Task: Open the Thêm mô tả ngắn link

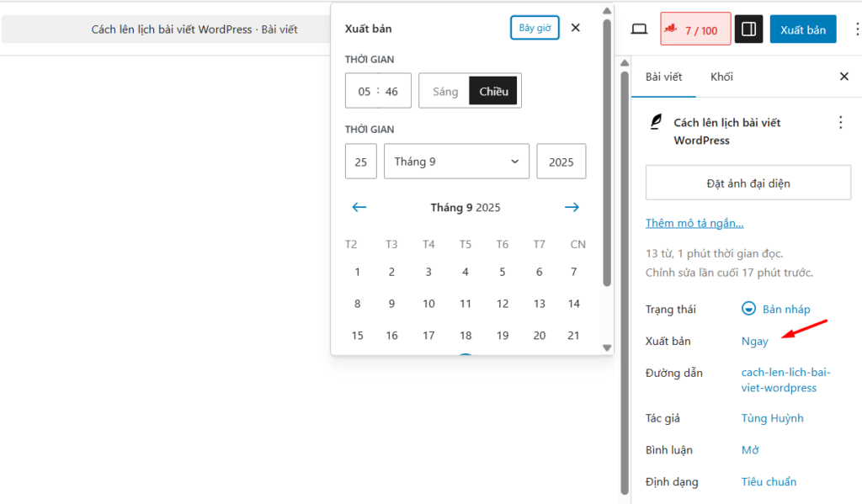Action: tap(694, 223)
